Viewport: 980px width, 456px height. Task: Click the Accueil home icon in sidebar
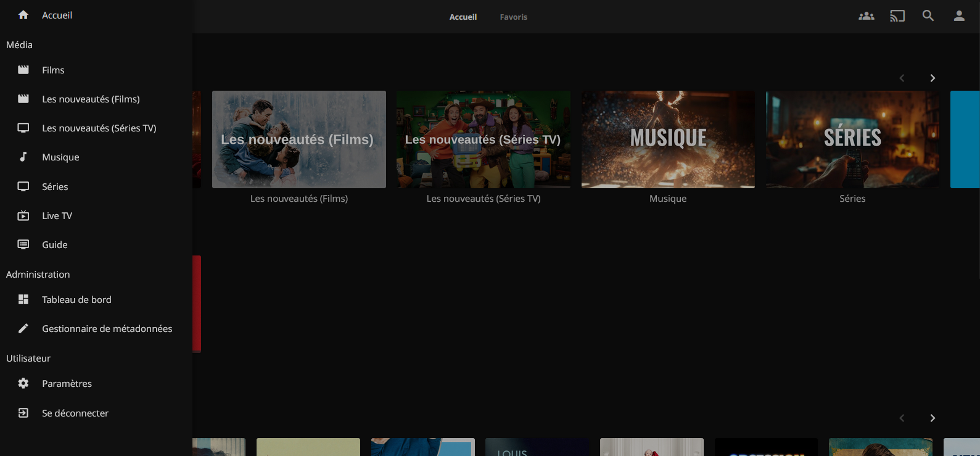[x=23, y=15]
